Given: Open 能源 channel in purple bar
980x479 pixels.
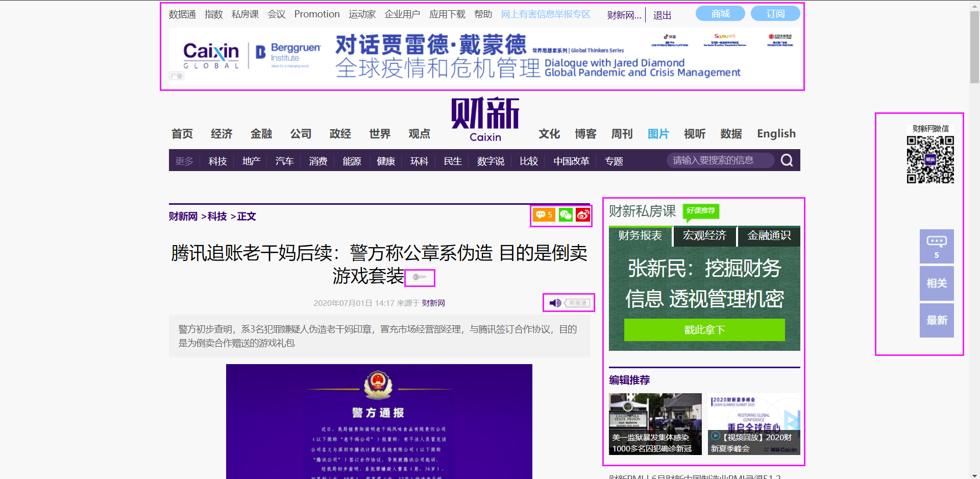Looking at the screenshot, I should (x=352, y=161).
